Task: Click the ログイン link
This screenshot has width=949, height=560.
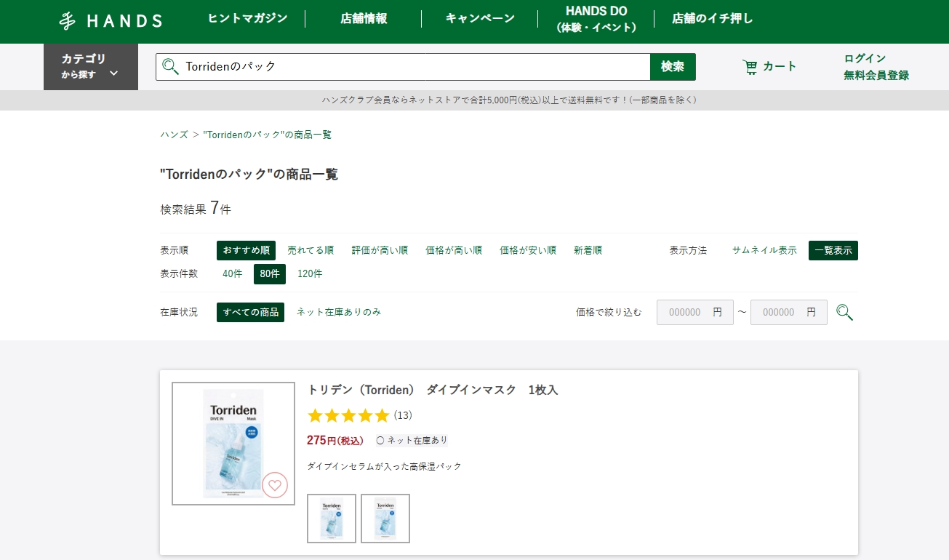Action: point(865,58)
